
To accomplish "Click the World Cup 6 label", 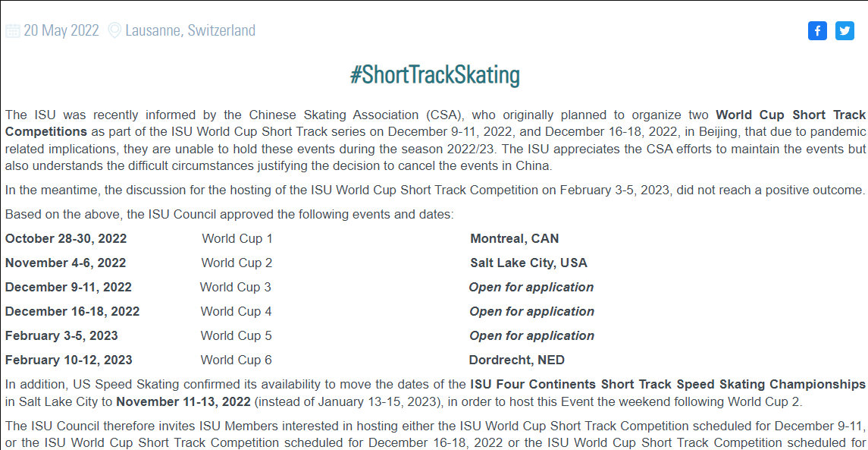I will pyautogui.click(x=236, y=360).
